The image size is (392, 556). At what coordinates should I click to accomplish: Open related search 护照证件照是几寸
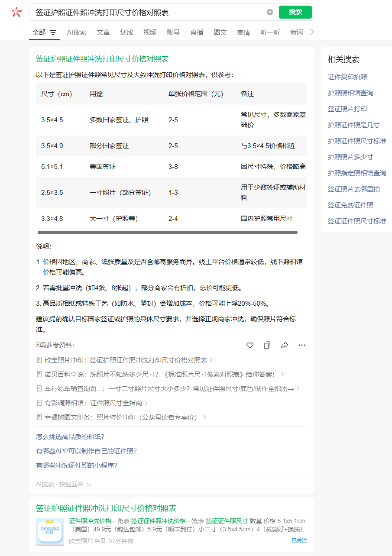coord(354,125)
